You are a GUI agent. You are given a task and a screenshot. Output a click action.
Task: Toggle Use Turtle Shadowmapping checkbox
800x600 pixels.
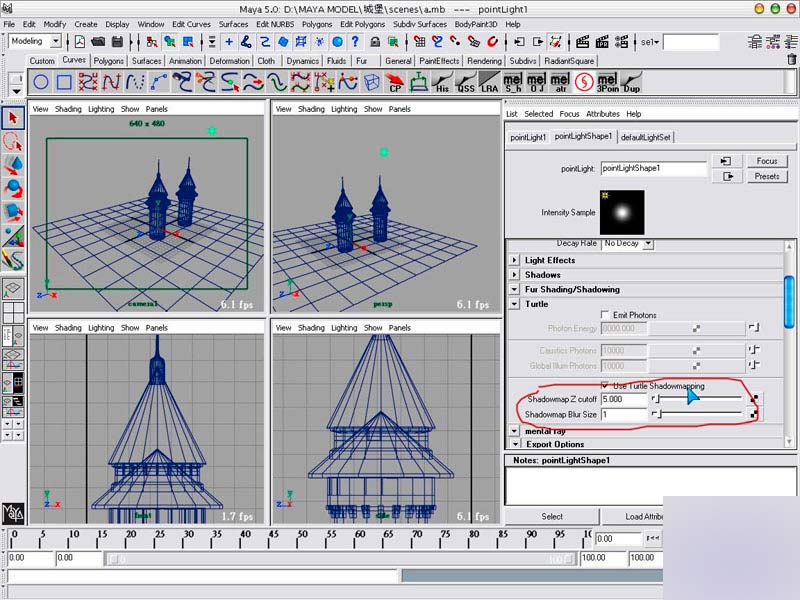click(x=605, y=385)
